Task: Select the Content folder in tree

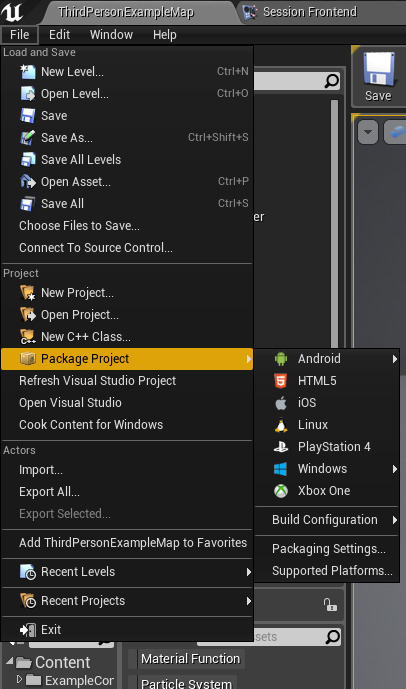Action: 63,662
